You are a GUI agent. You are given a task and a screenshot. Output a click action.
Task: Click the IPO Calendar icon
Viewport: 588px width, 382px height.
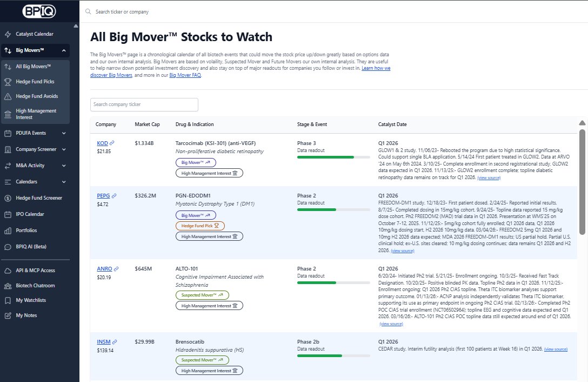(x=8, y=214)
